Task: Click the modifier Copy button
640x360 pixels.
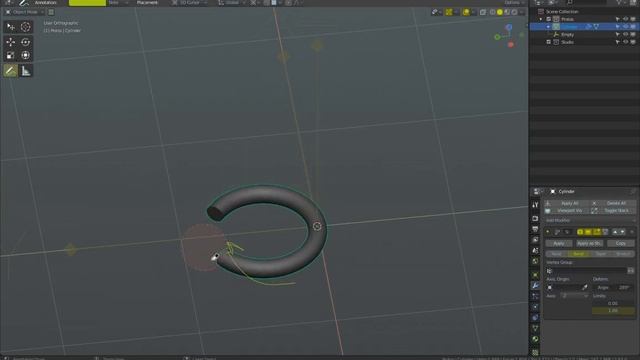Action: tap(621, 243)
